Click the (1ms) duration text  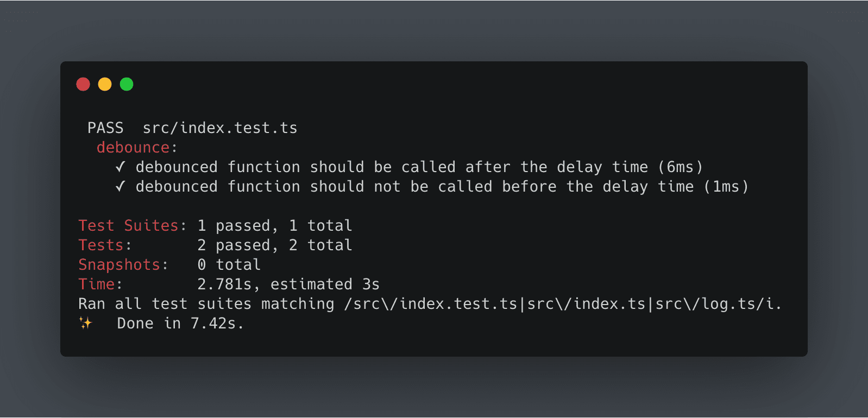pyautogui.click(x=726, y=186)
